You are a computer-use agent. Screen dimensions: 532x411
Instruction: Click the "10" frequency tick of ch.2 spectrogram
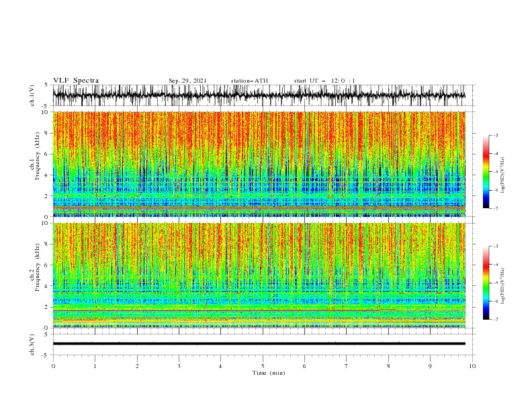tap(45, 223)
